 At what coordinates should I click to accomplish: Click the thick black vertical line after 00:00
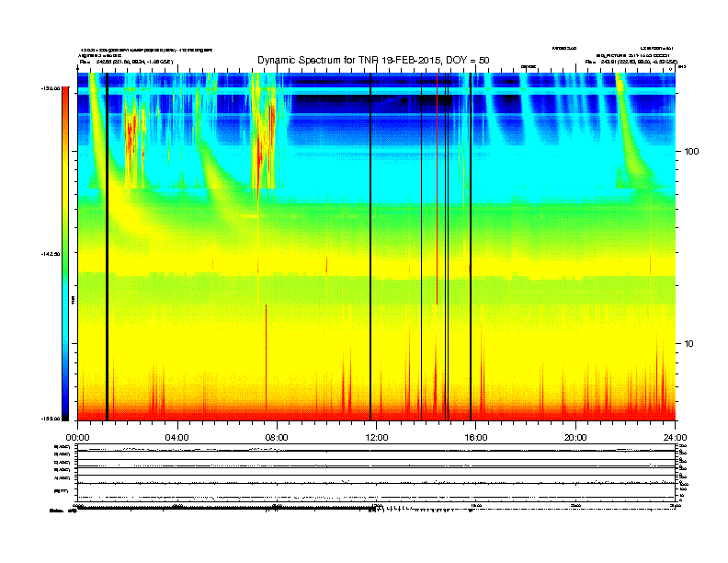tap(107, 247)
